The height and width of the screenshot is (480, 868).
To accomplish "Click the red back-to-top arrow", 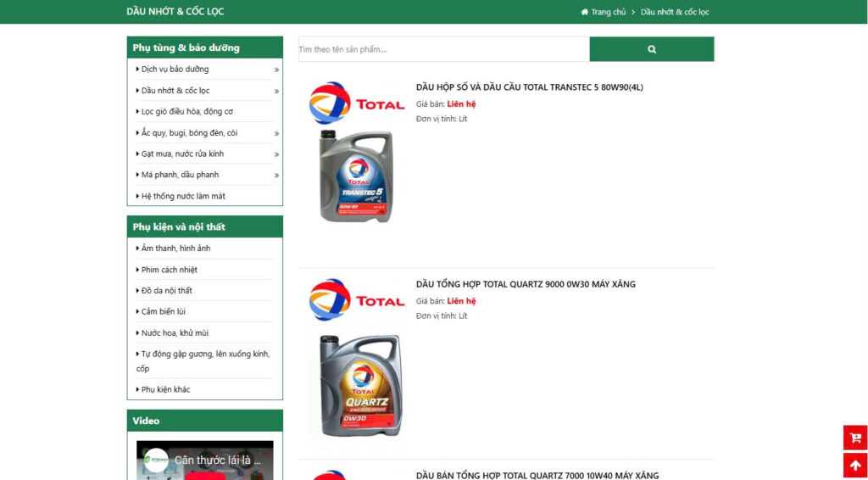I will (855, 466).
